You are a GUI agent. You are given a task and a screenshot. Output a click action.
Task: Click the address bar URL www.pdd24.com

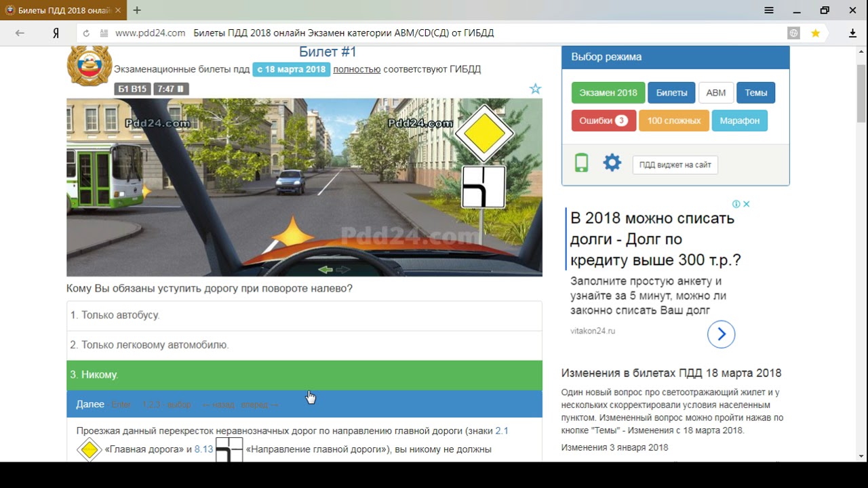(150, 33)
